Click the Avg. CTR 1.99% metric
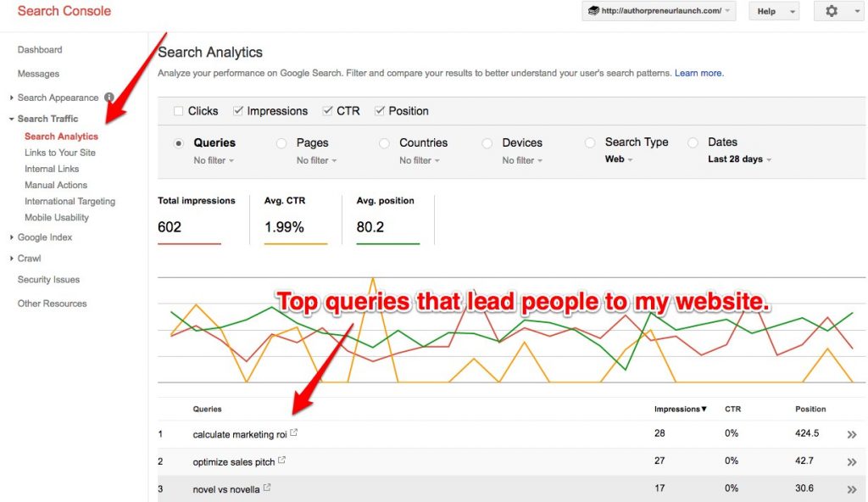The image size is (868, 502). tap(296, 220)
